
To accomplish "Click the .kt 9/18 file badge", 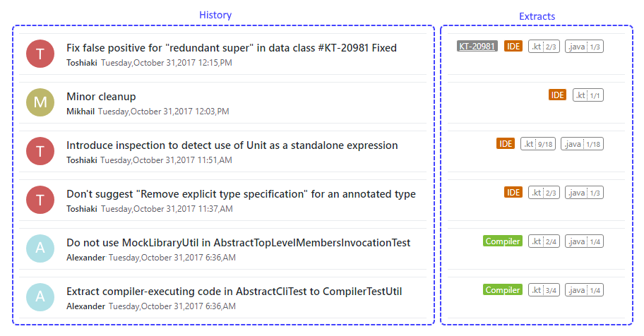I will click(538, 144).
